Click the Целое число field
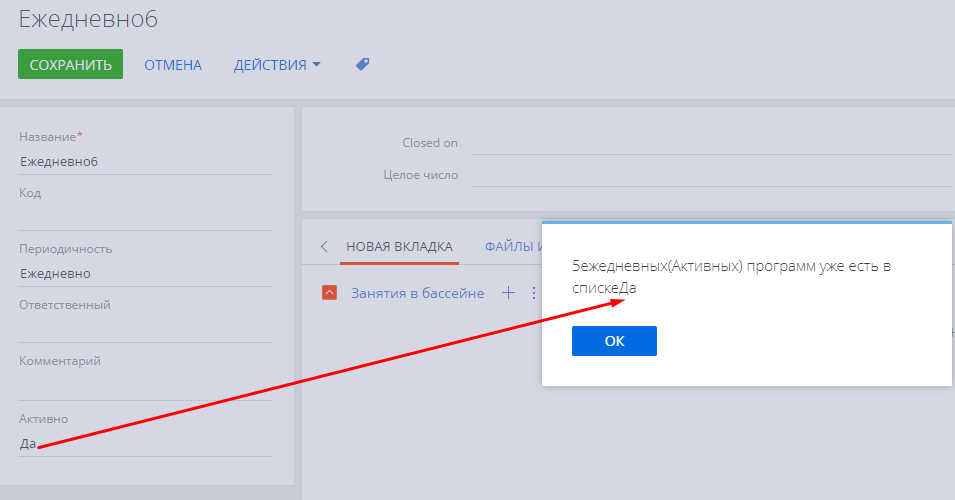 coord(713,175)
